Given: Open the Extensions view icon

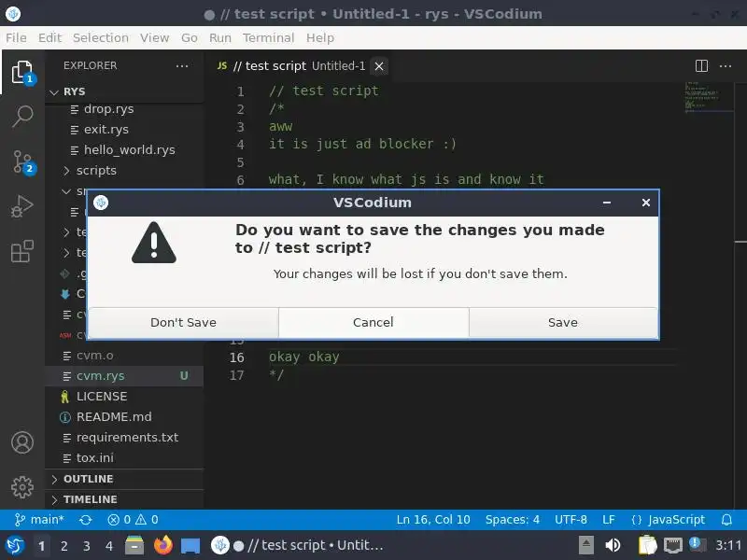Looking at the screenshot, I should pyautogui.click(x=22, y=251).
